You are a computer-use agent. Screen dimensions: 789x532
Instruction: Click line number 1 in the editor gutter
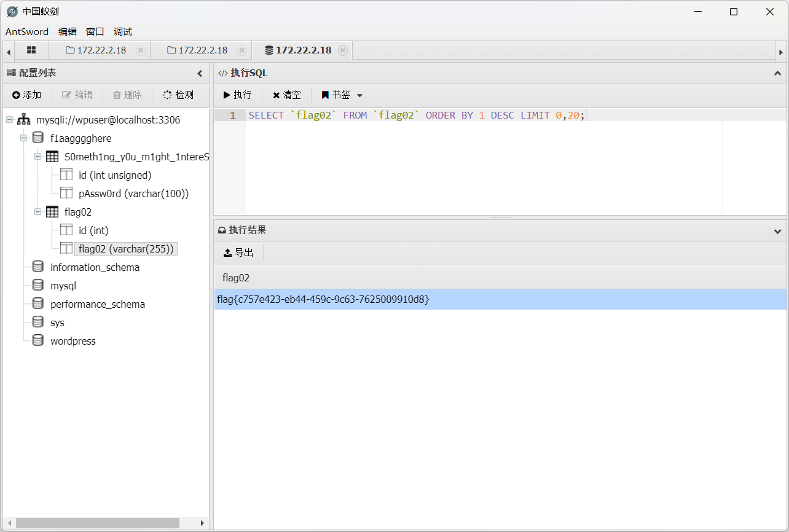232,115
